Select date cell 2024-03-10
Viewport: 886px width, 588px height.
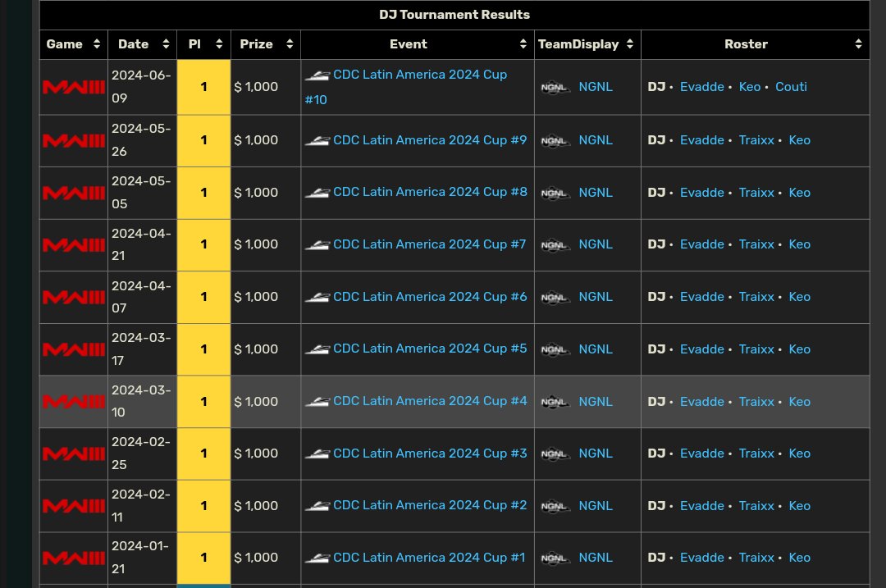(143, 402)
